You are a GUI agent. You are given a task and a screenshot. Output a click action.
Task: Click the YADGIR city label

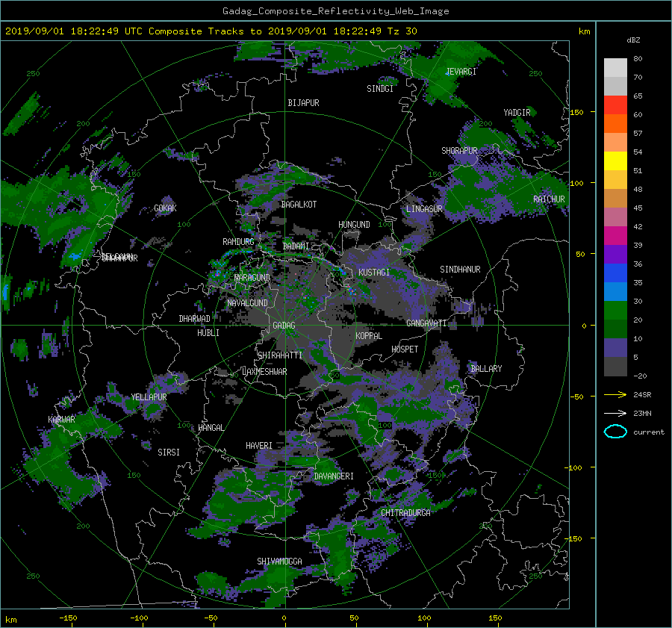click(517, 113)
